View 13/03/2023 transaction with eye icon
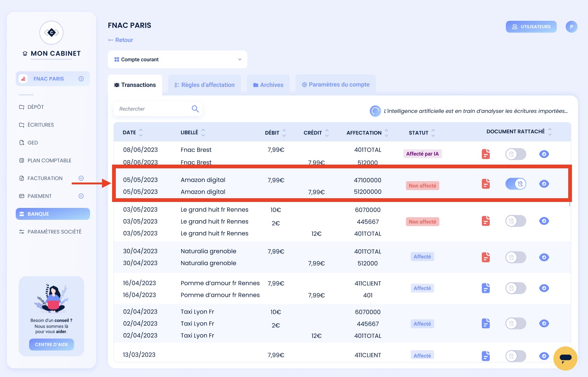 [544, 356]
